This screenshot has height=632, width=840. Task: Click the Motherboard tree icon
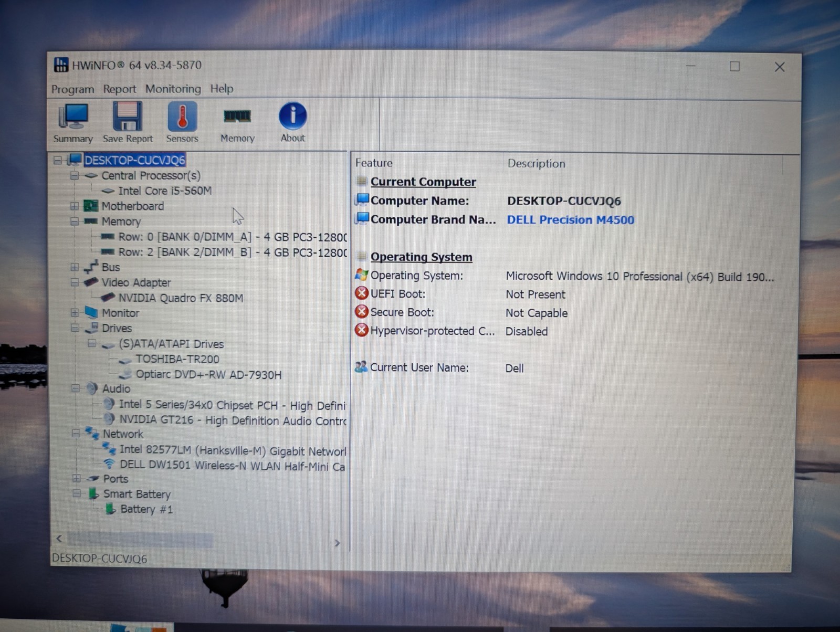pos(91,206)
